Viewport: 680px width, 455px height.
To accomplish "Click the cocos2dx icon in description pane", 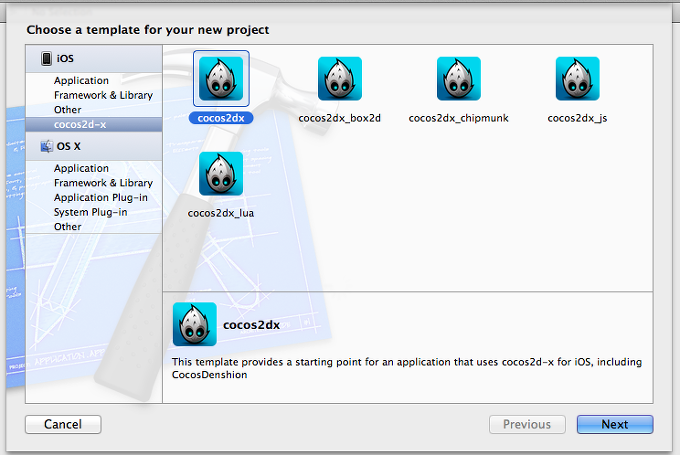I will pos(194,324).
